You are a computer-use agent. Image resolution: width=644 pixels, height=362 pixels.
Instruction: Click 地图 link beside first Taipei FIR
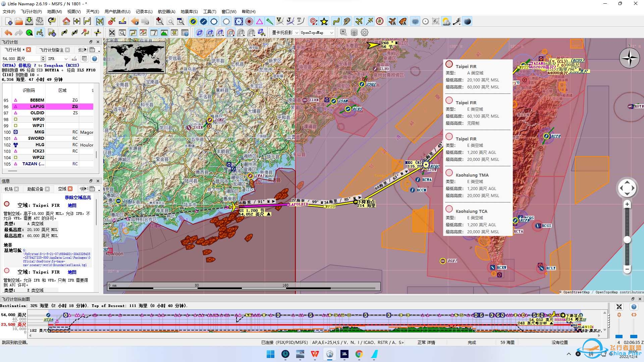point(72,205)
